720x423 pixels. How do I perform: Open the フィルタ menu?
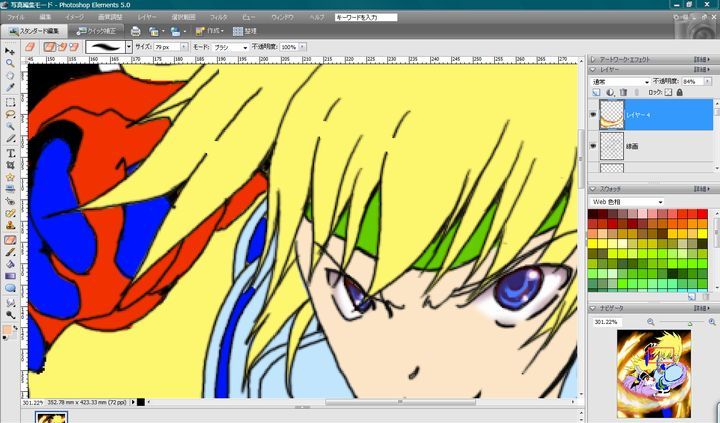[219, 17]
